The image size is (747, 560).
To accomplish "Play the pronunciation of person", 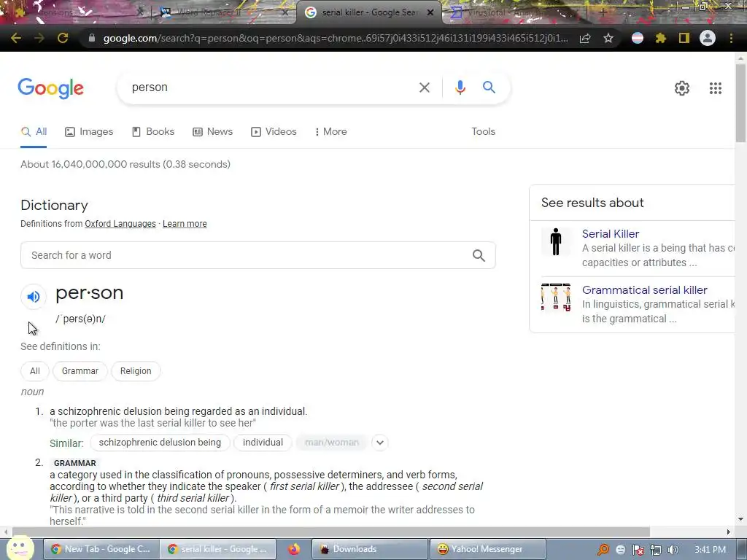I will click(34, 297).
